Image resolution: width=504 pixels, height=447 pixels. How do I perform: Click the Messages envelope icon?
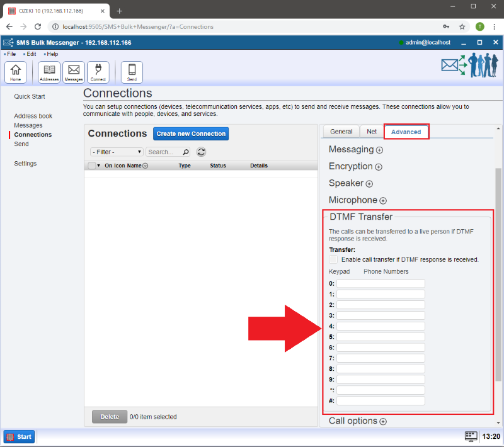[x=74, y=72]
